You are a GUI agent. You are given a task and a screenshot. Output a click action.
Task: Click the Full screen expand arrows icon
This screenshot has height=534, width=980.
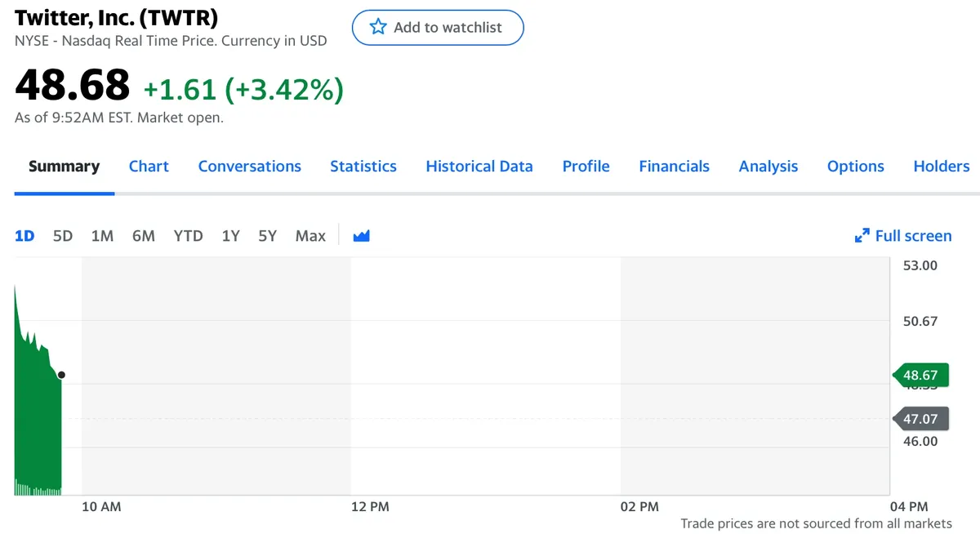pyautogui.click(x=862, y=236)
